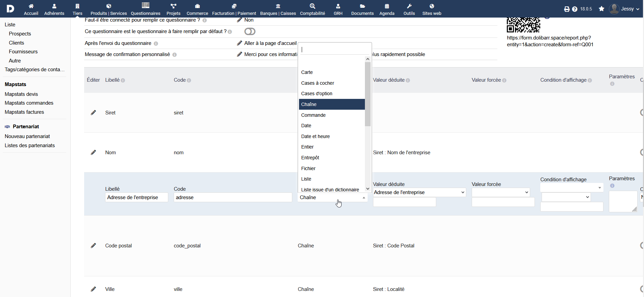Click the dropdown list scrollbar up arrow

[368, 59]
